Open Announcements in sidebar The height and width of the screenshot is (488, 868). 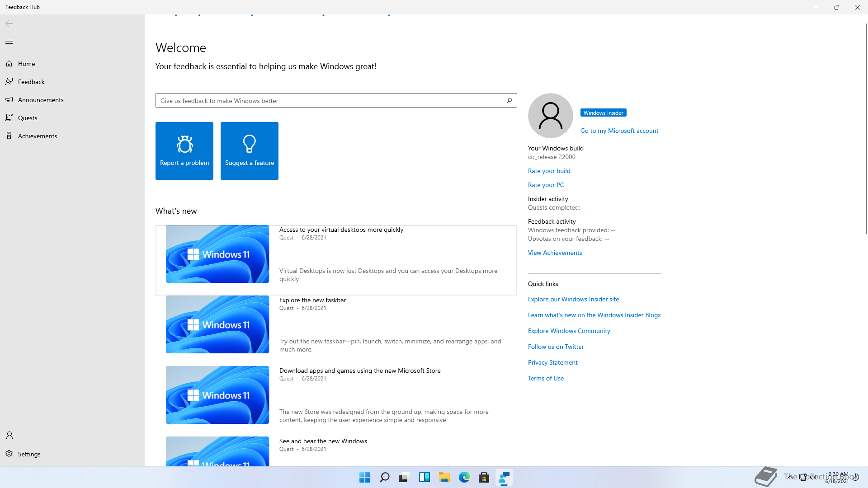click(x=41, y=100)
